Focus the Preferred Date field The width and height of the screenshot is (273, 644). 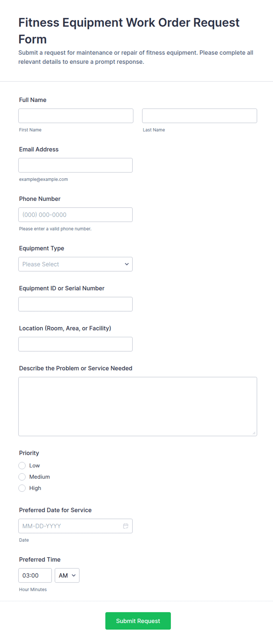[x=75, y=526]
